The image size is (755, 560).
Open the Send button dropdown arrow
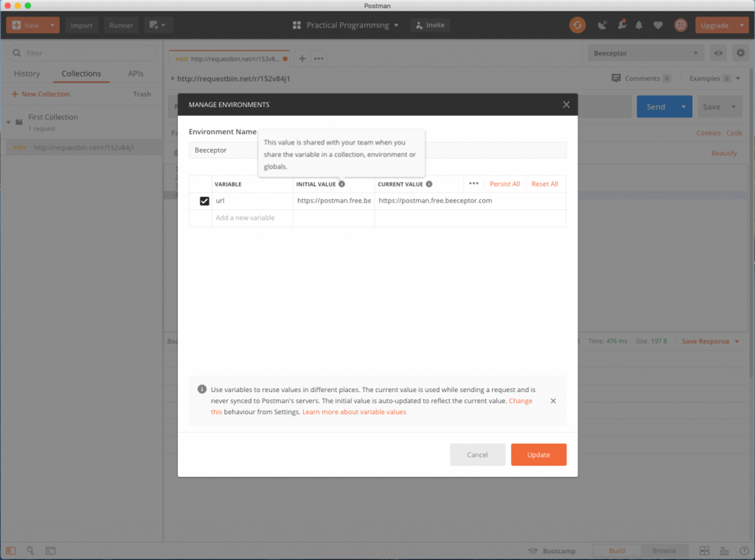click(x=683, y=106)
